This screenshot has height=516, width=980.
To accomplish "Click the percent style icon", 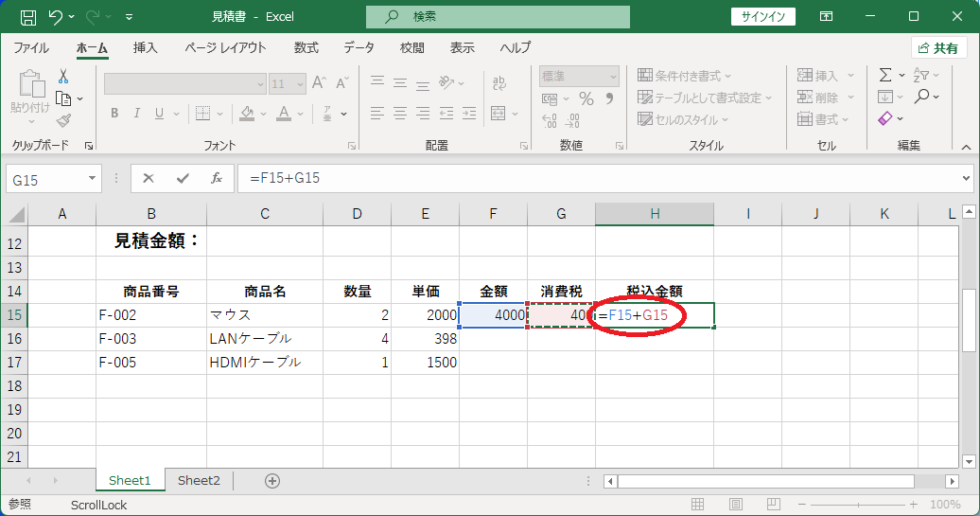I will tap(586, 98).
